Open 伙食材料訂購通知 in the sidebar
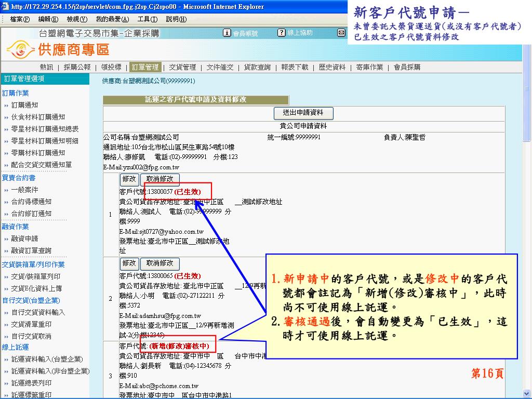The width and height of the screenshot is (532, 399). click(x=38, y=117)
